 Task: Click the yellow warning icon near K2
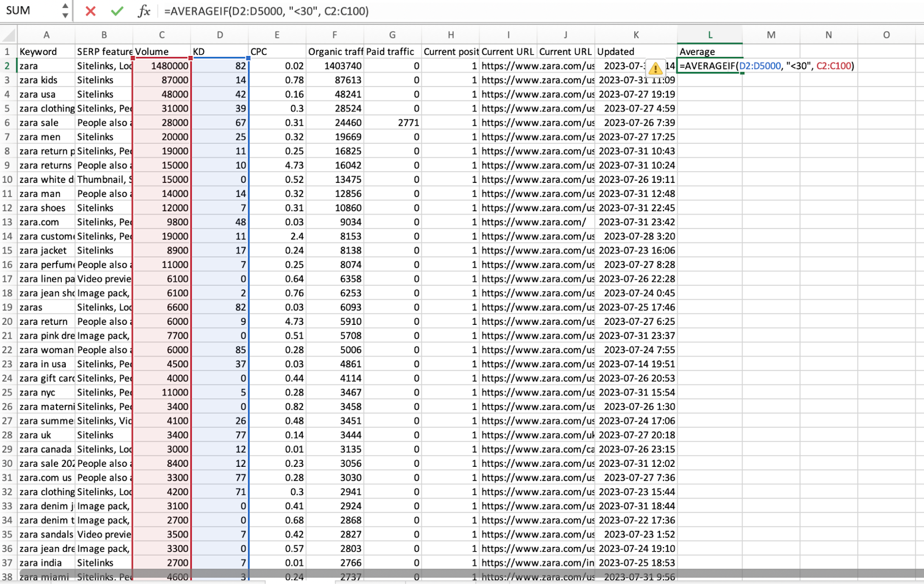click(655, 68)
